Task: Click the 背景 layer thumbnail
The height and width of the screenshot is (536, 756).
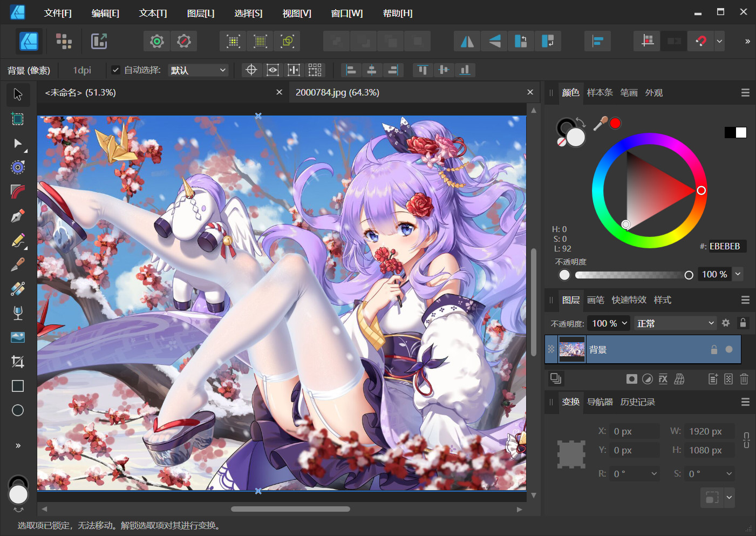Action: click(x=572, y=349)
